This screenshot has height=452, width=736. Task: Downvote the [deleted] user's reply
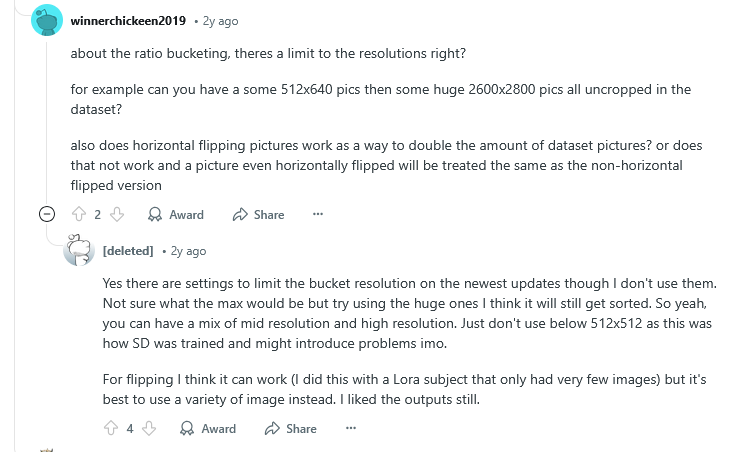[149, 428]
